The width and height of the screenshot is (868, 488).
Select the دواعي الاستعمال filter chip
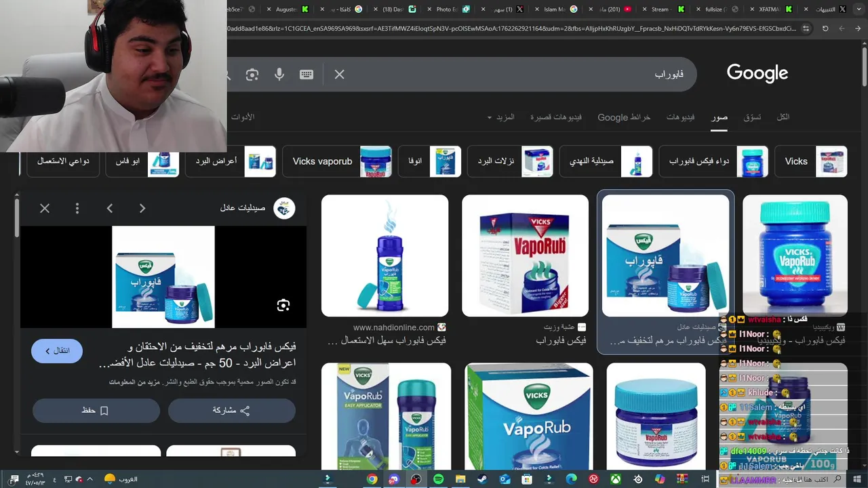(63, 161)
